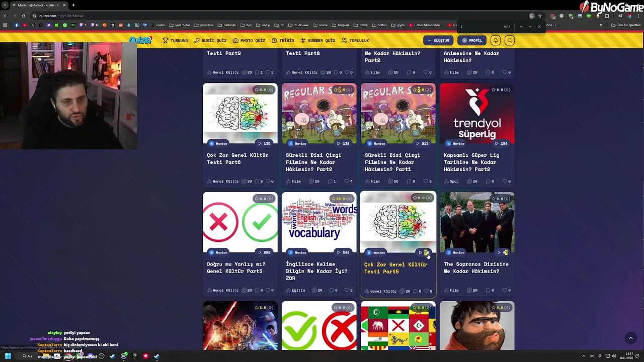Open the nintendo bookmarks folder

(227, 25)
